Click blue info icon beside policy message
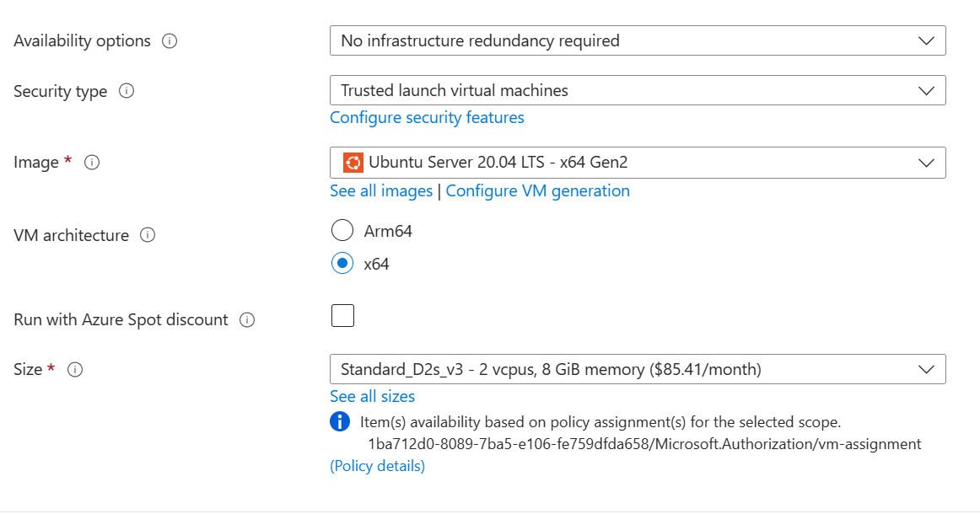Image resolution: width=980 pixels, height=514 pixels. pos(340,421)
